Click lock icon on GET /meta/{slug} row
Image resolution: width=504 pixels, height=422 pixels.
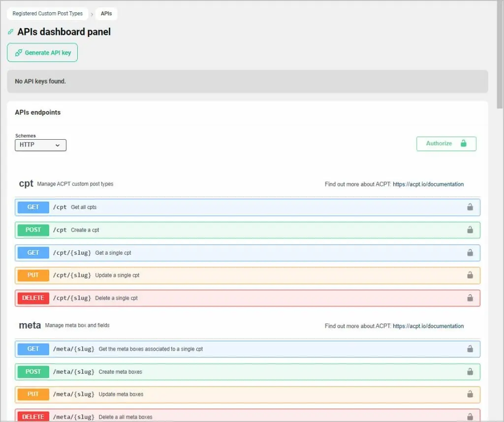[x=470, y=348]
